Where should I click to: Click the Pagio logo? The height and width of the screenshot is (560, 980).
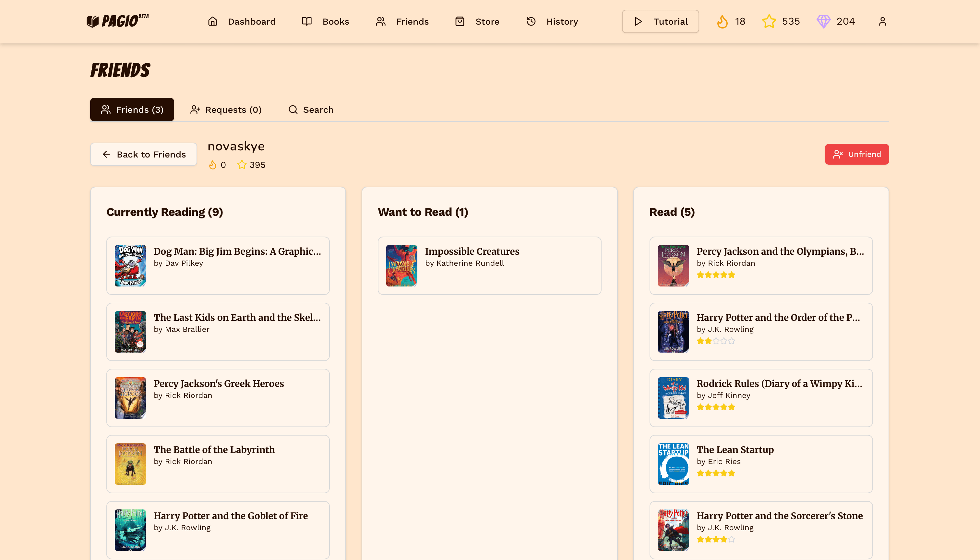pyautogui.click(x=118, y=21)
